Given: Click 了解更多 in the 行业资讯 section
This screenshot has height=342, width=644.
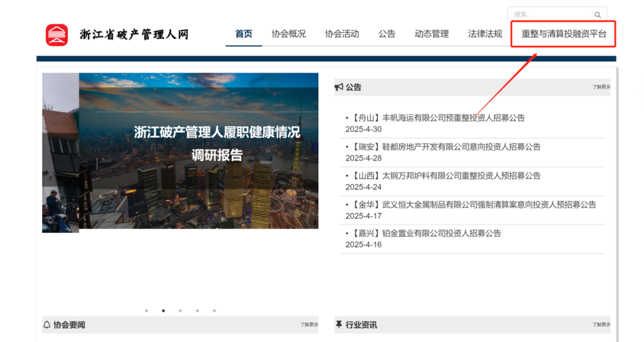Looking at the screenshot, I should 601,324.
